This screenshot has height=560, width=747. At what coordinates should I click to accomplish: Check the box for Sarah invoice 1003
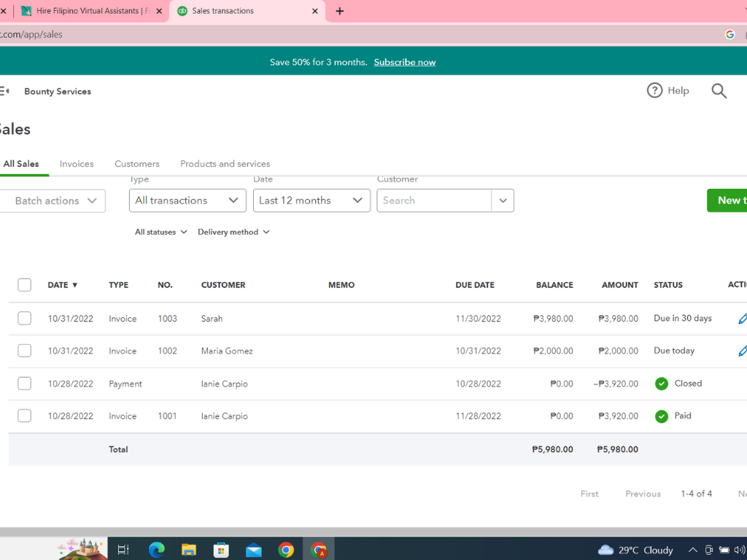pos(24,318)
